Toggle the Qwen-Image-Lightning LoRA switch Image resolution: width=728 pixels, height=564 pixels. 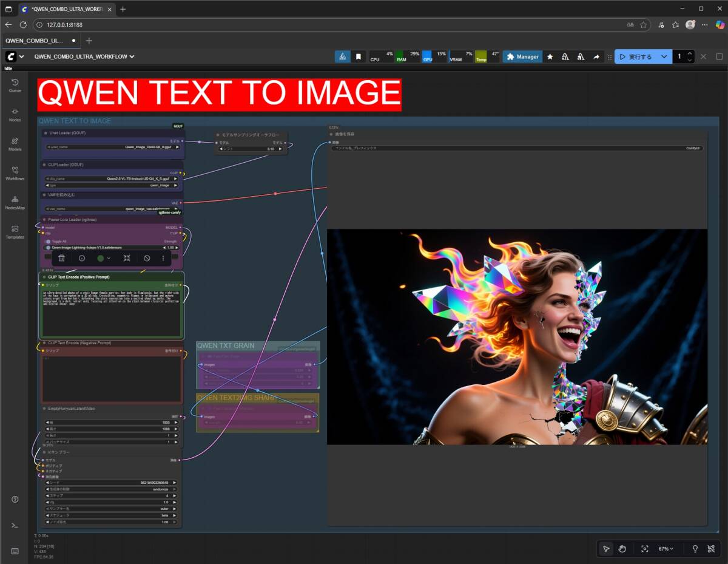point(48,248)
